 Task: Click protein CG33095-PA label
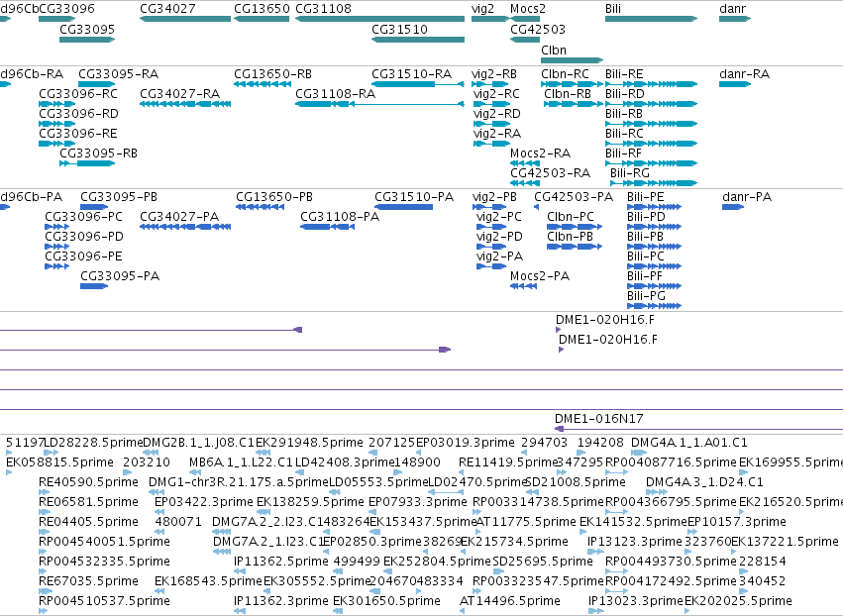click(120, 275)
